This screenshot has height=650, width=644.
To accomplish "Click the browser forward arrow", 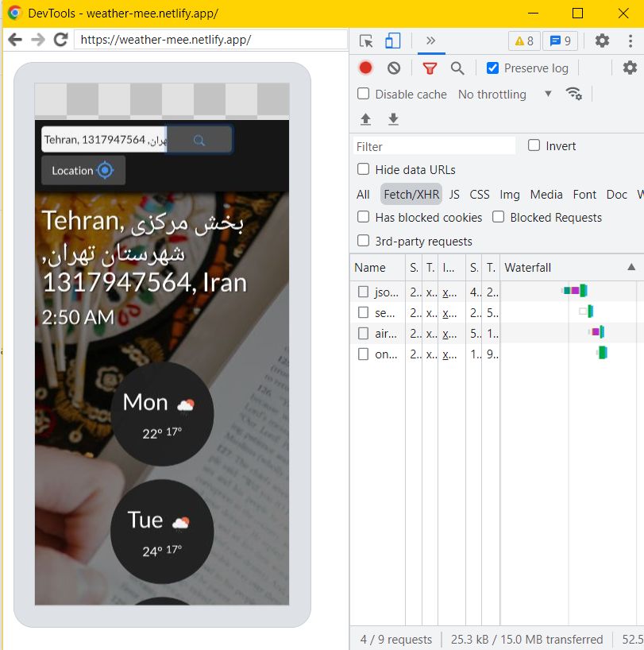I will pos(38,40).
